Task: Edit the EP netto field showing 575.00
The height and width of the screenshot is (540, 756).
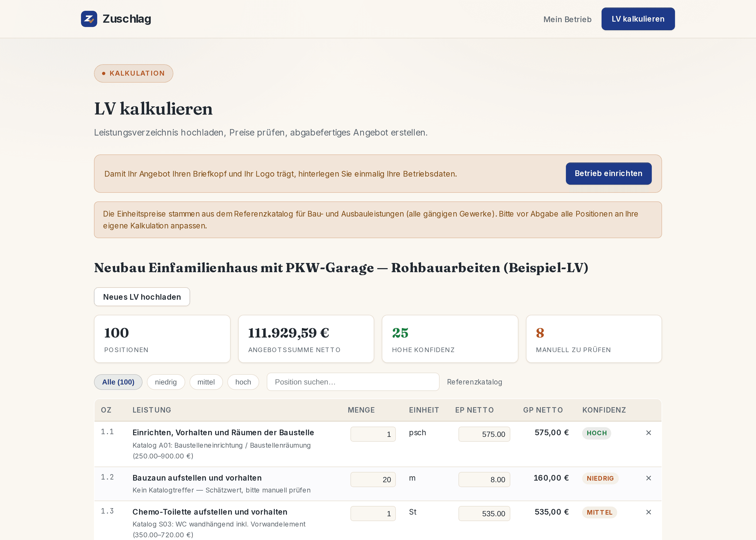Action: pos(484,434)
